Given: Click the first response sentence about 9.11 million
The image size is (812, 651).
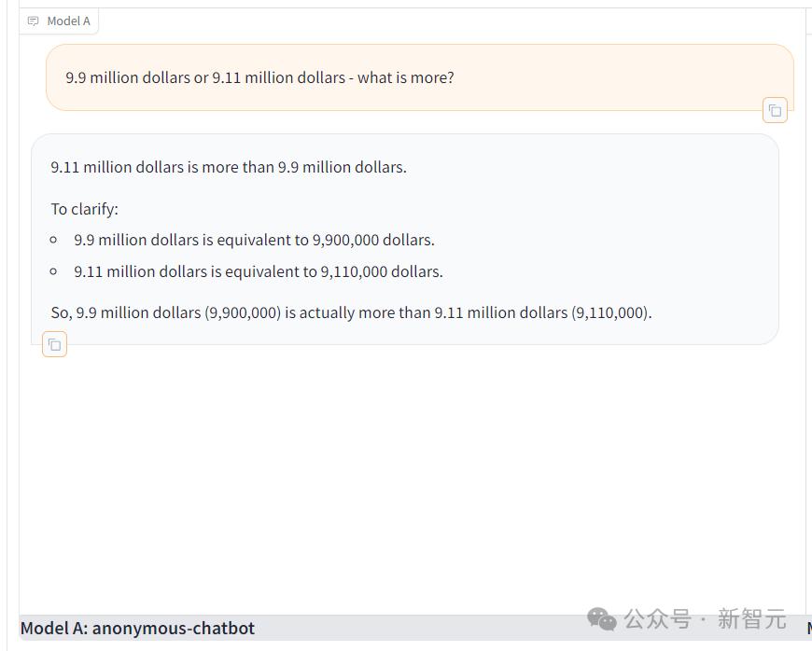Looking at the screenshot, I should point(229,168).
